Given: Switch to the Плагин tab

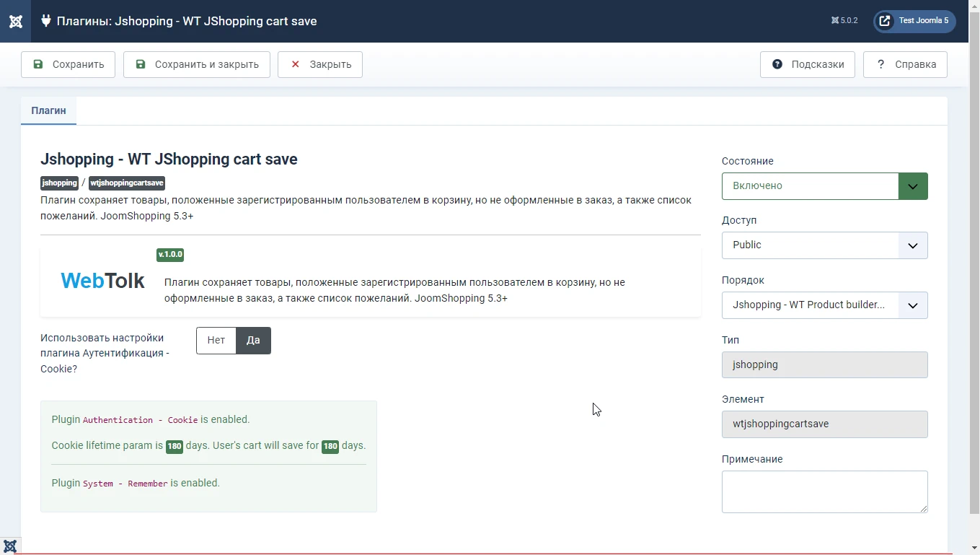Looking at the screenshot, I should 48,110.
